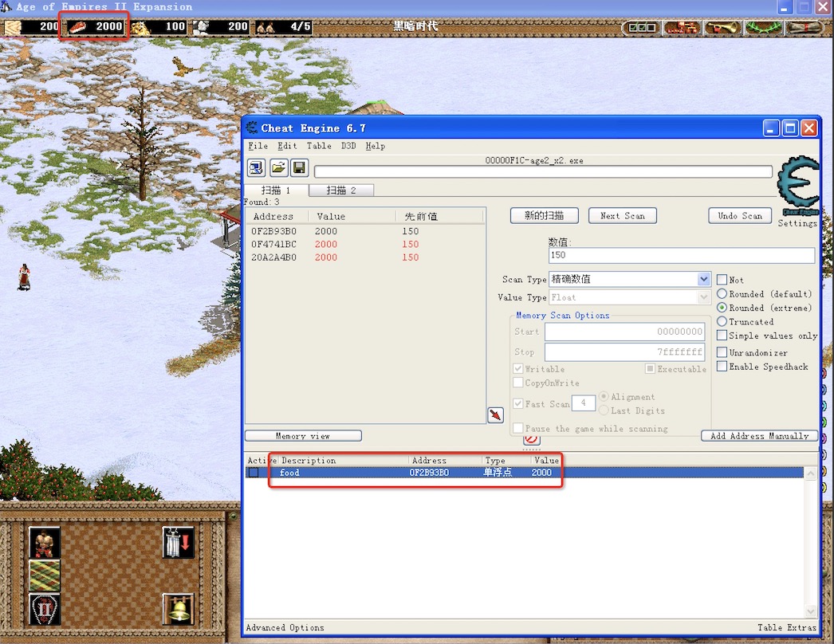Screen dimensions: 834x644
Task: Open the D3D menu
Action: [x=348, y=146]
